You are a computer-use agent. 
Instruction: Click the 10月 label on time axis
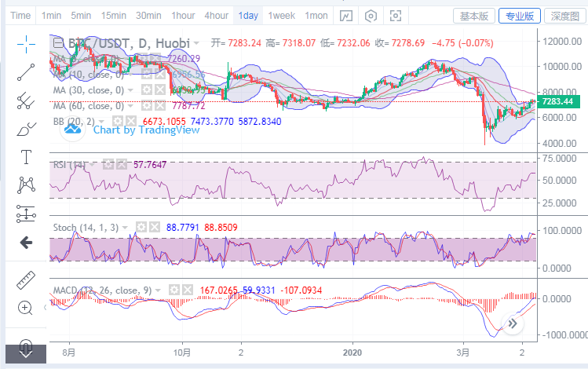[182, 353]
